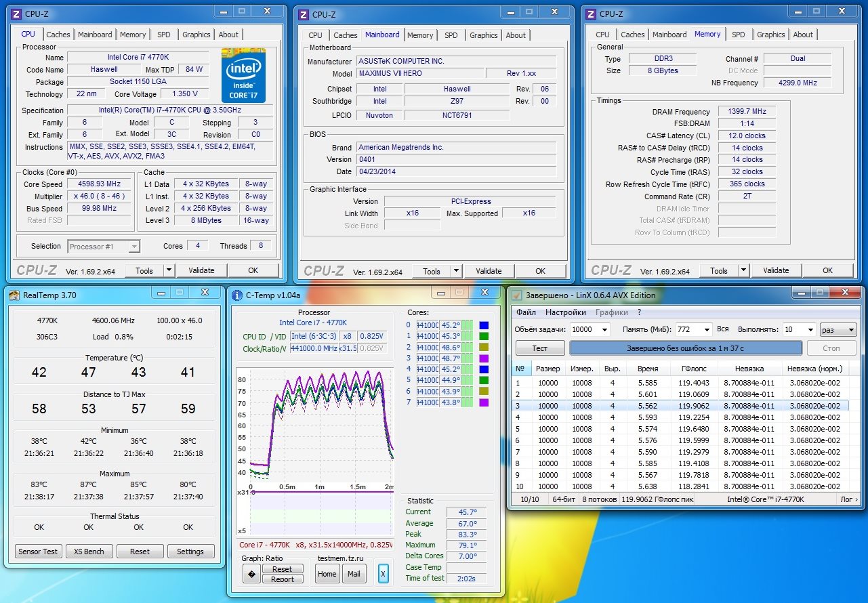Viewport: 868px width, 603px height.
Task: Click the C-Temp blue info title icon
Action: click(x=236, y=295)
